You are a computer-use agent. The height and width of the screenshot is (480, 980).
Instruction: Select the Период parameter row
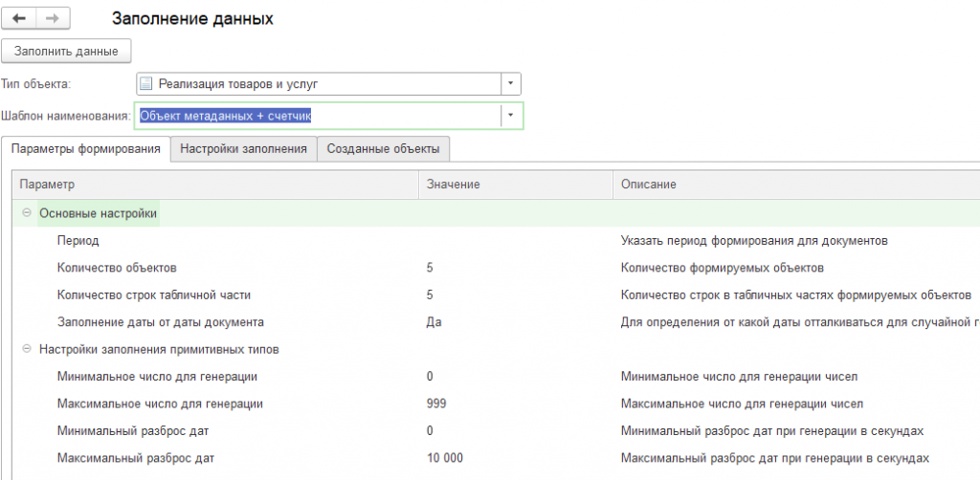point(78,240)
